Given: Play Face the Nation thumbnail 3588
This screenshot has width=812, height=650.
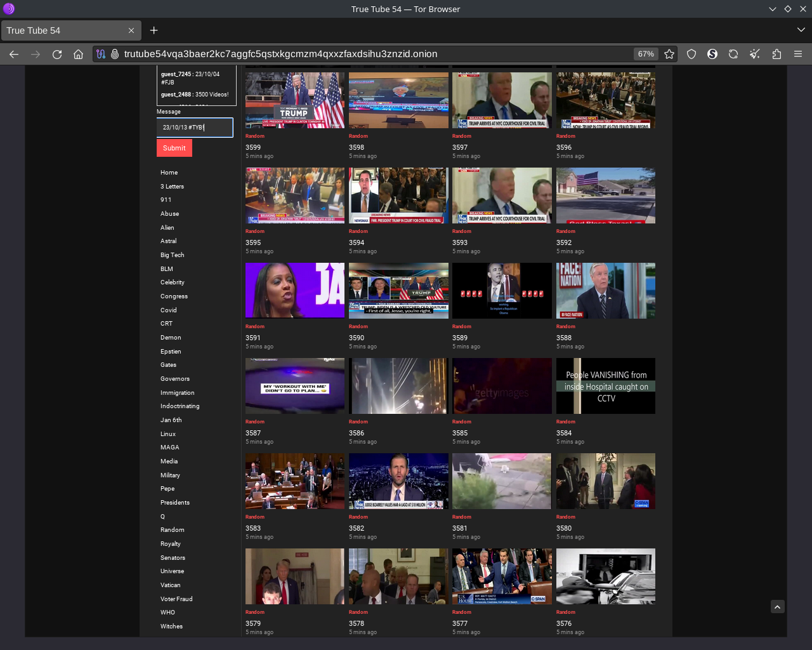Looking at the screenshot, I should (x=606, y=291).
